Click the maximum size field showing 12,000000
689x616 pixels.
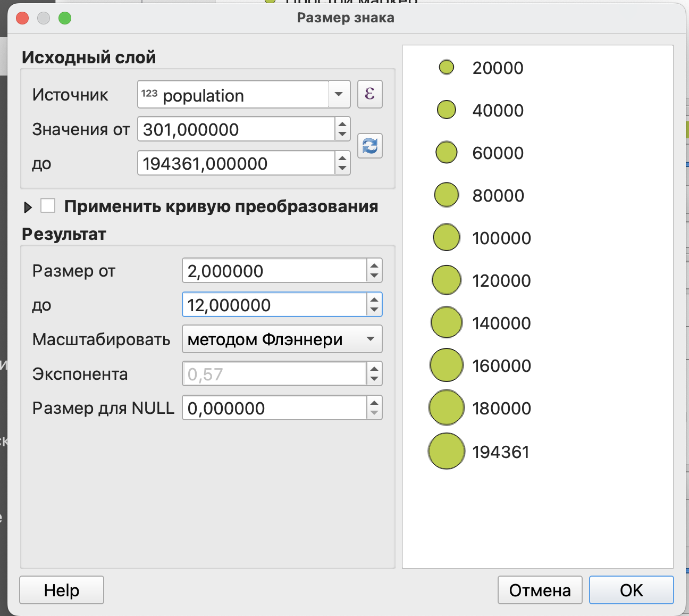tap(274, 305)
